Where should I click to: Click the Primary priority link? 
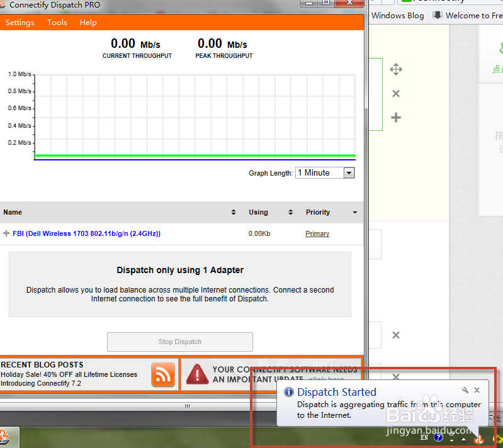tap(317, 234)
